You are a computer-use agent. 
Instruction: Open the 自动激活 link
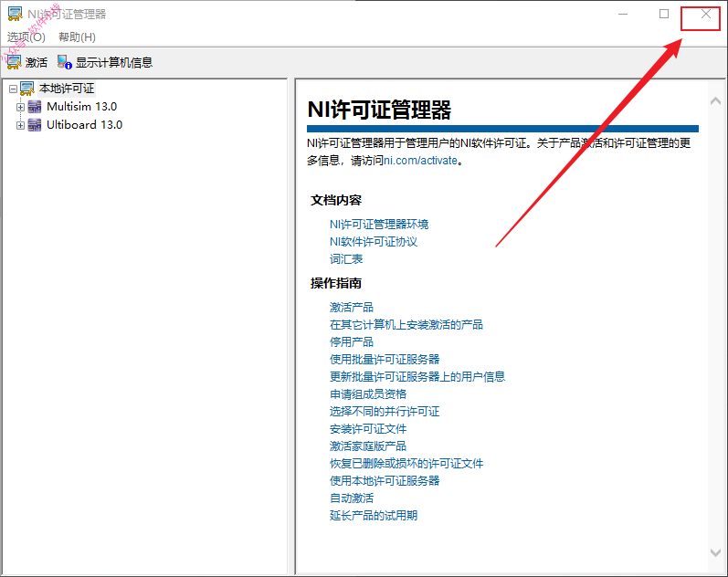click(x=352, y=498)
